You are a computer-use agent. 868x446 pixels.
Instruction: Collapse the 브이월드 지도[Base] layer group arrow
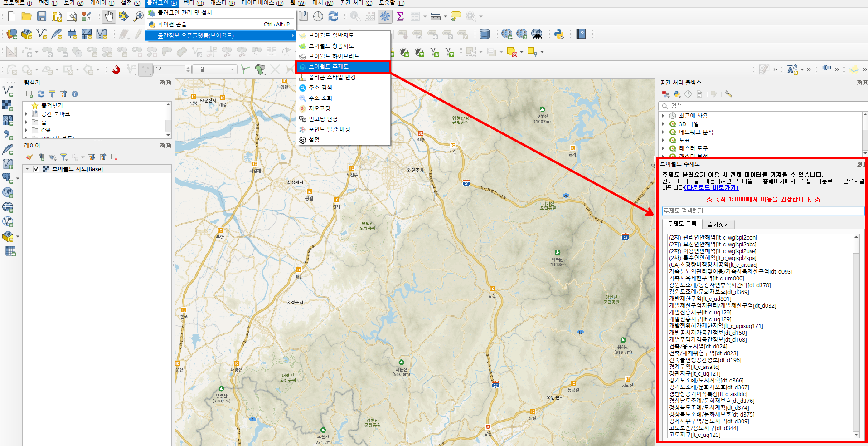coord(27,169)
